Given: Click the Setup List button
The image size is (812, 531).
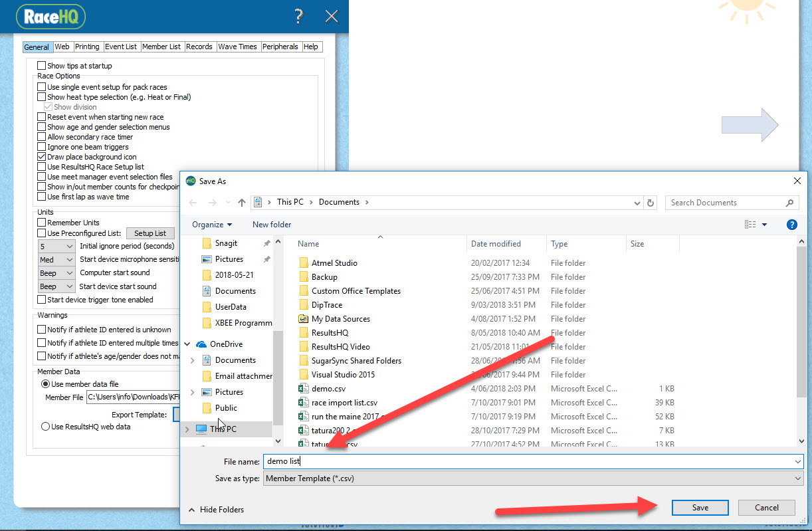Looking at the screenshot, I should (x=150, y=233).
